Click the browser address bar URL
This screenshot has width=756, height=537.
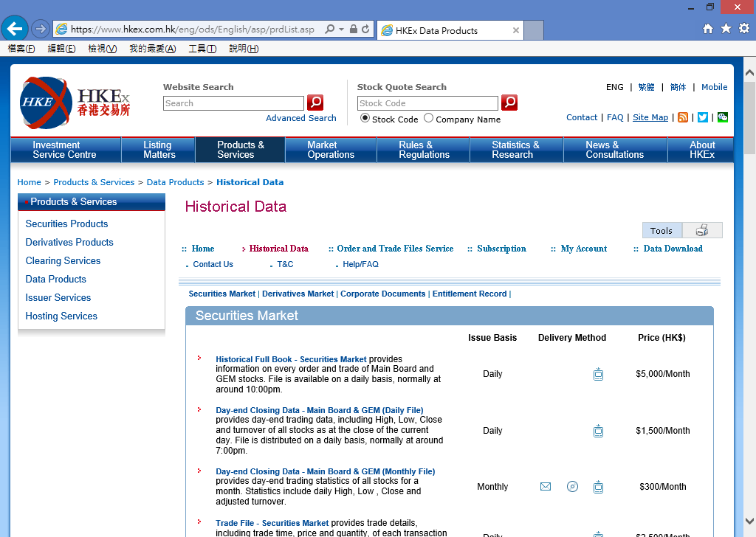point(193,30)
